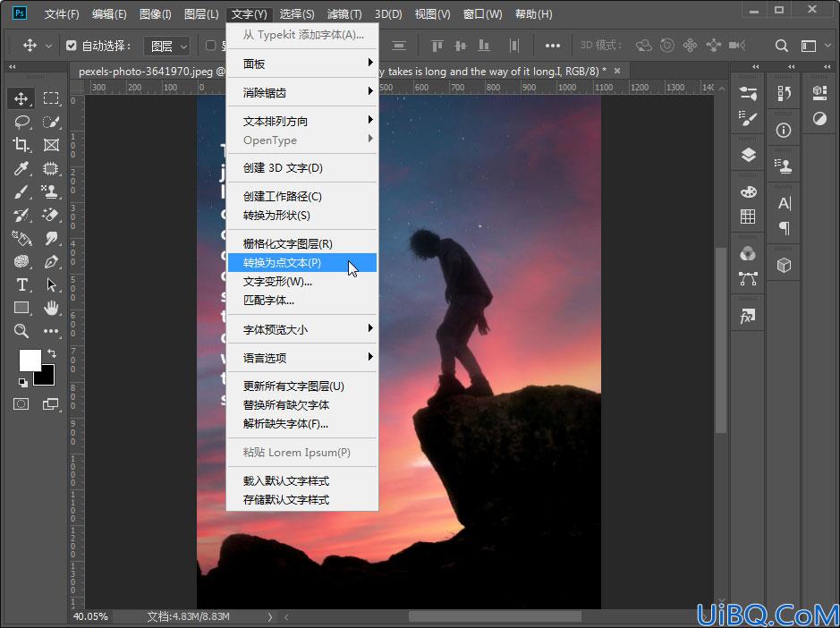This screenshot has height=628, width=840.
Task: Select the Pattern Stamp tool
Action: (51, 191)
